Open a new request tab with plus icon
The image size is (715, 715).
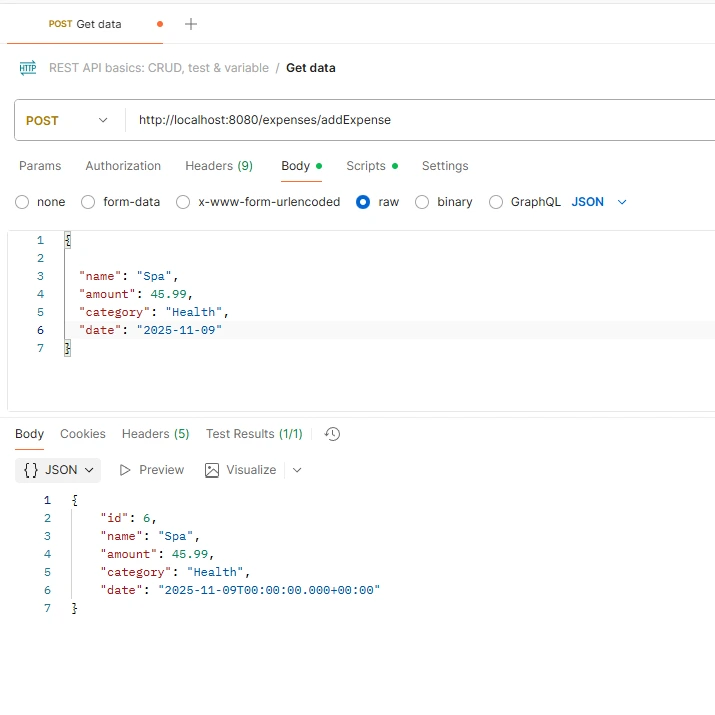(191, 24)
